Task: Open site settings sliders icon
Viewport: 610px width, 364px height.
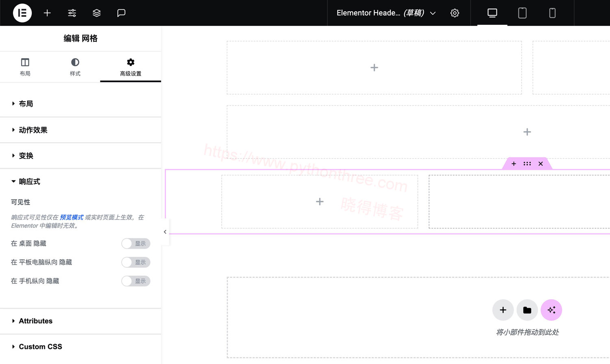Action: (x=72, y=13)
